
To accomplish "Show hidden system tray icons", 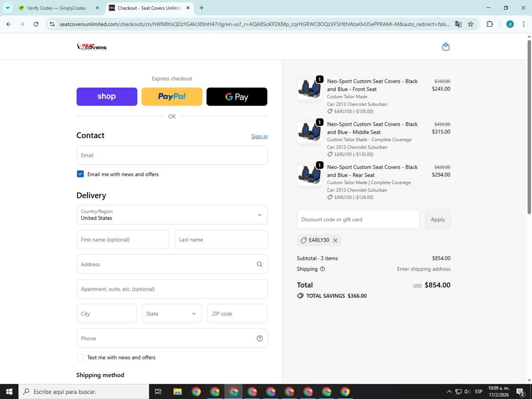I will coord(449,392).
